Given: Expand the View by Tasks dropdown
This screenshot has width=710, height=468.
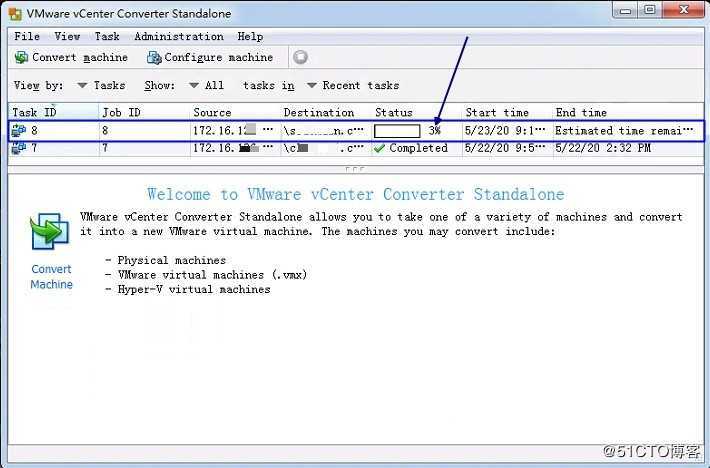Looking at the screenshot, I should [x=101, y=85].
